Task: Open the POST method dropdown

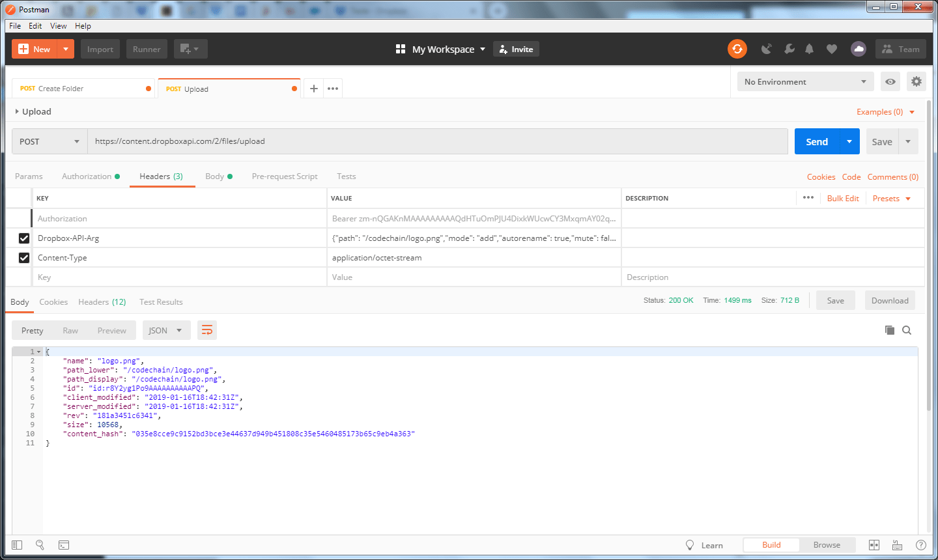Action: click(x=50, y=141)
